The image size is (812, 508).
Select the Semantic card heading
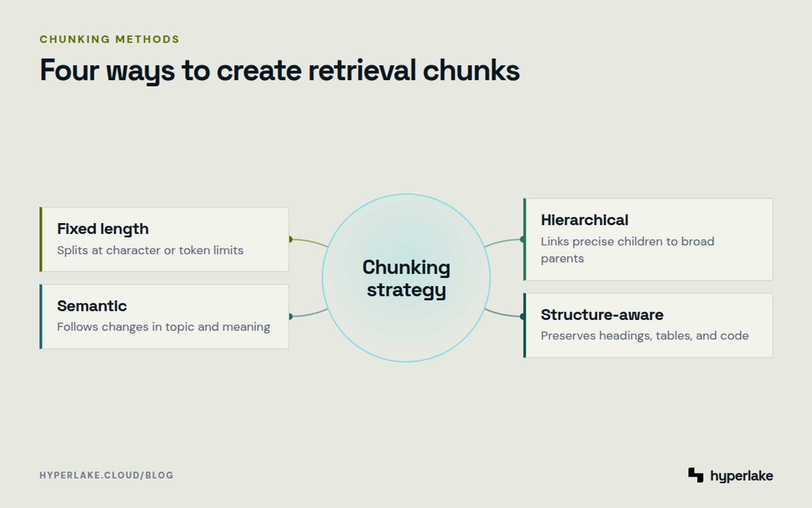(92, 306)
